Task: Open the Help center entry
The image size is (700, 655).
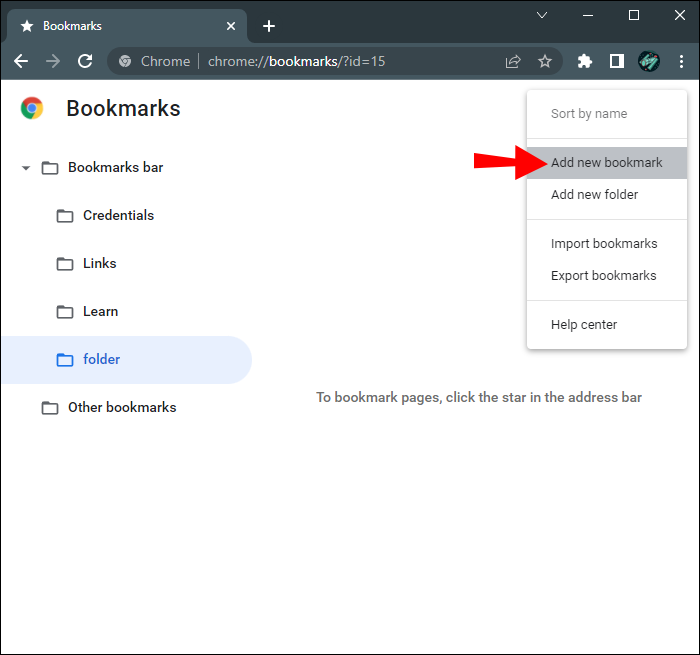Action: [x=584, y=325]
